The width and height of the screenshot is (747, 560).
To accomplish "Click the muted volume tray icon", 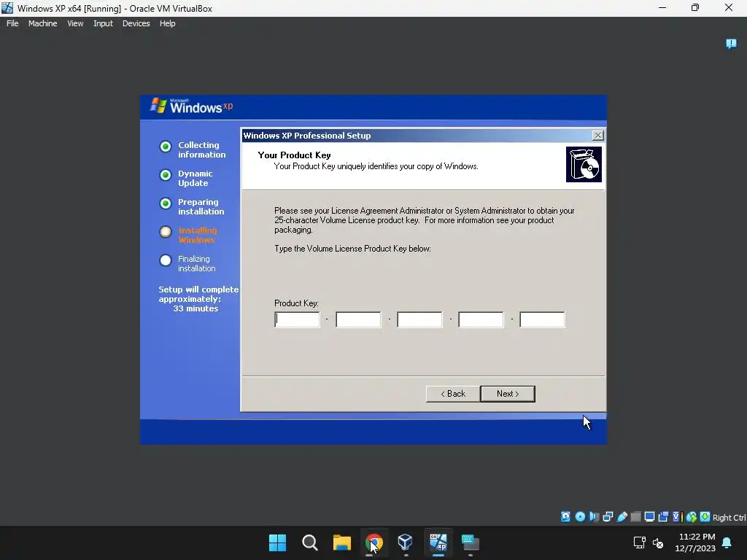I will 658,542.
